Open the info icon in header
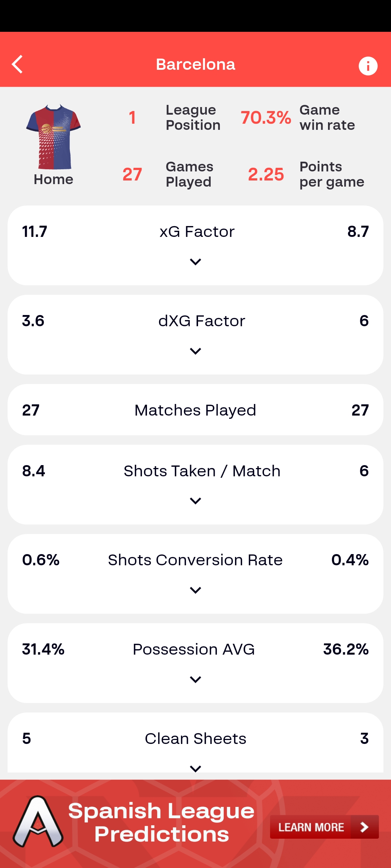 368,66
